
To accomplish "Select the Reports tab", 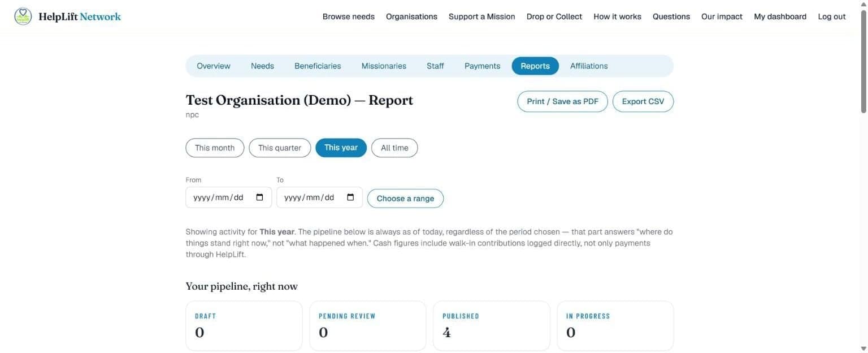I will pyautogui.click(x=535, y=66).
